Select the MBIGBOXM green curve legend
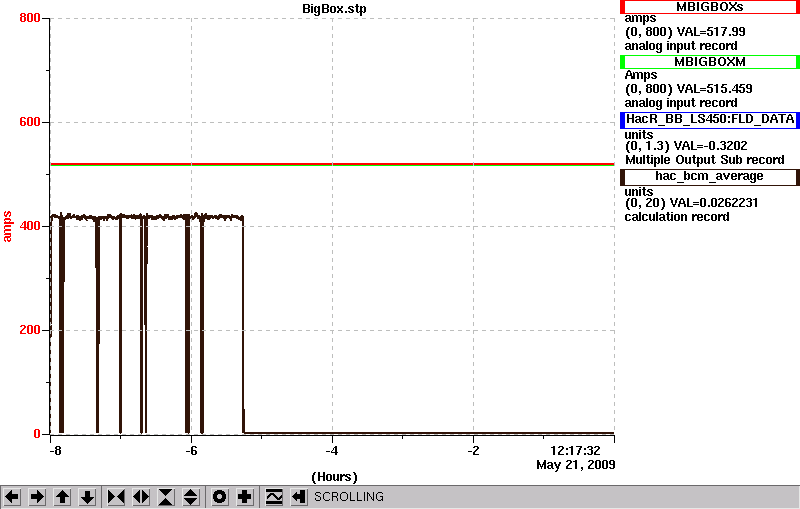 709,62
